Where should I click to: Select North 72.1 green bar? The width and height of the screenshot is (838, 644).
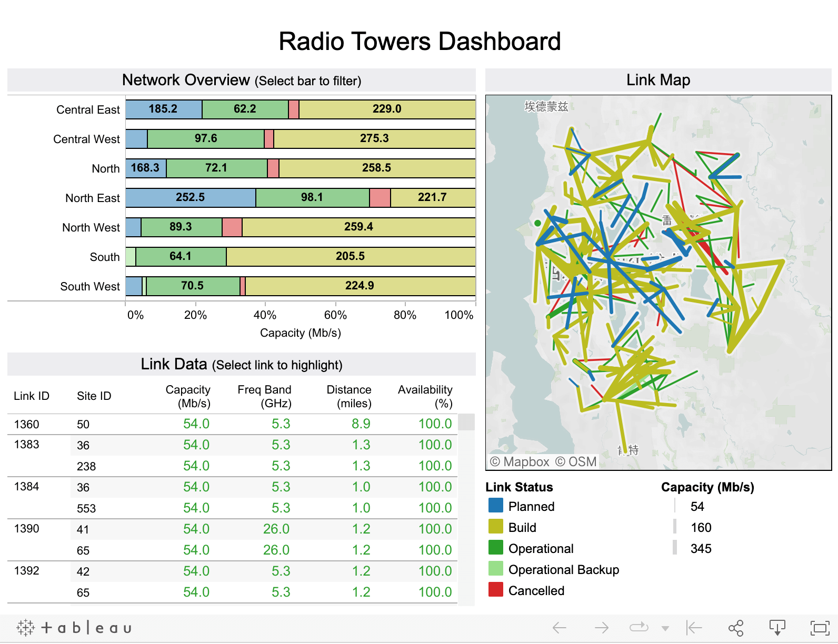tap(217, 168)
